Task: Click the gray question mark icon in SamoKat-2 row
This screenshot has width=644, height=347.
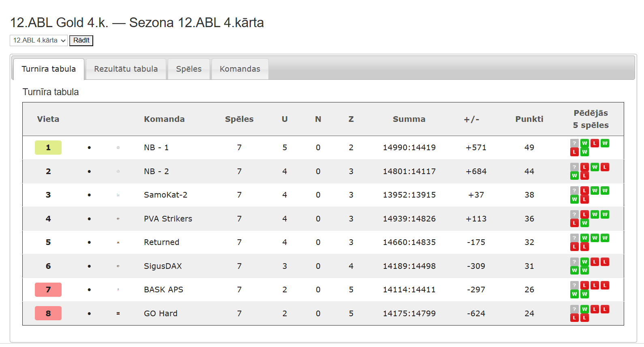Action: (x=574, y=191)
